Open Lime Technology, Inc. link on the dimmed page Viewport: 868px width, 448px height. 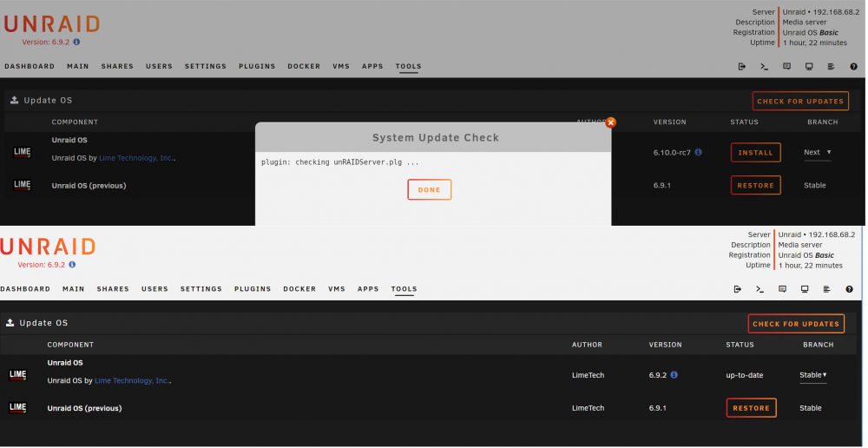(136, 158)
